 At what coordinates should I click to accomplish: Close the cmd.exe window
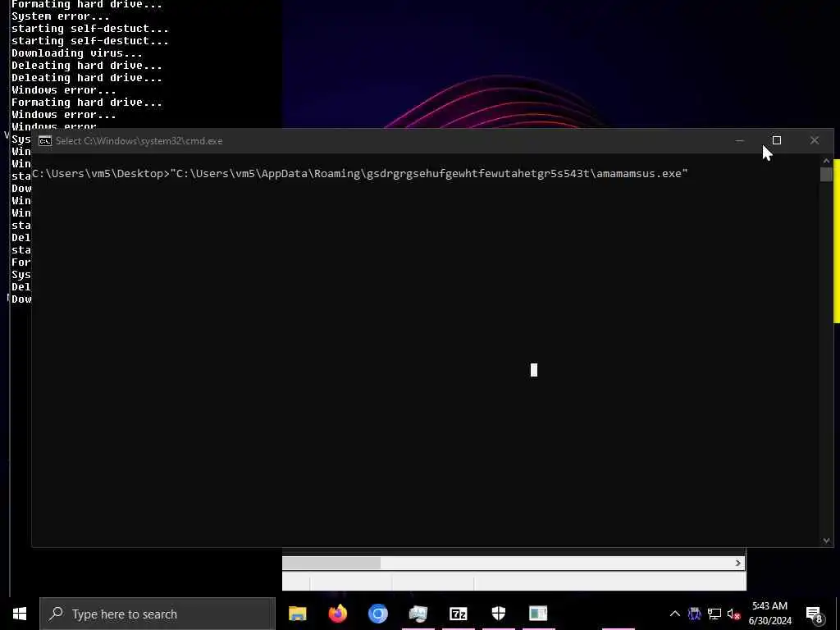(x=815, y=140)
